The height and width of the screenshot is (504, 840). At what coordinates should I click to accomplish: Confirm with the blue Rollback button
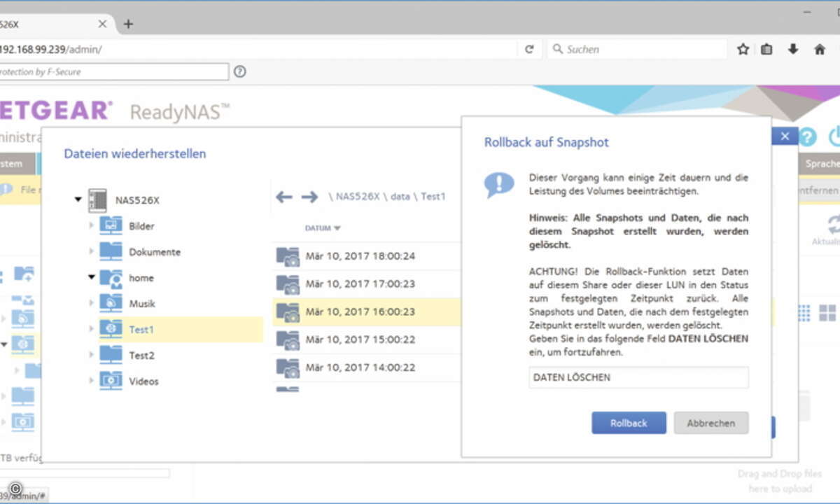click(629, 423)
